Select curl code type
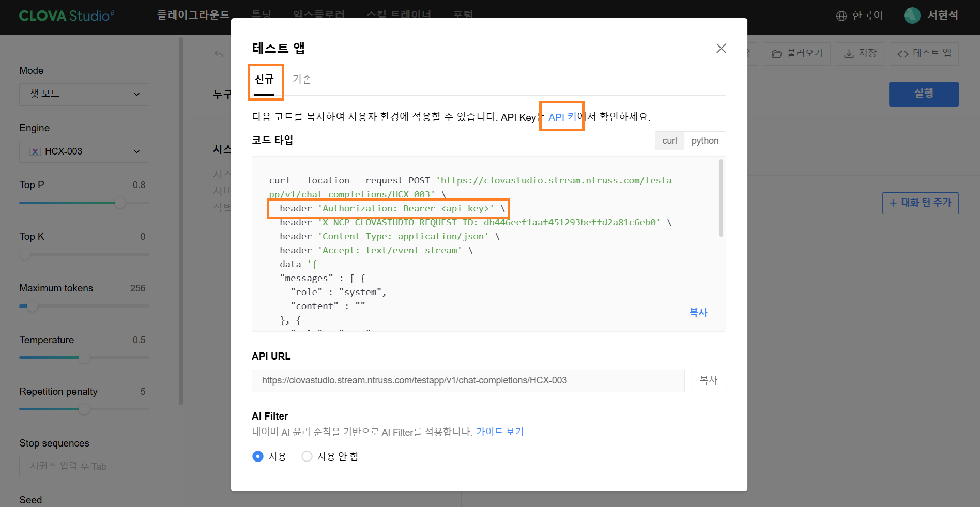This screenshot has height=507, width=980. [669, 141]
